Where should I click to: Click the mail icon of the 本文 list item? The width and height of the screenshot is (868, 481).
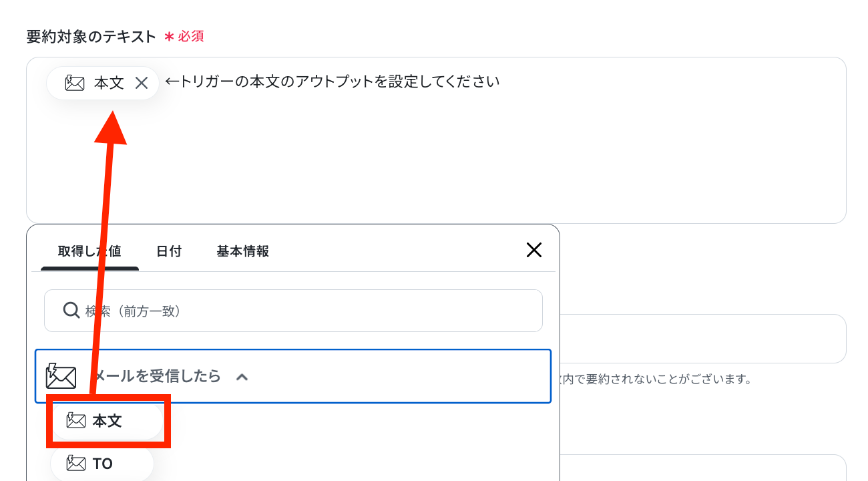(76, 421)
